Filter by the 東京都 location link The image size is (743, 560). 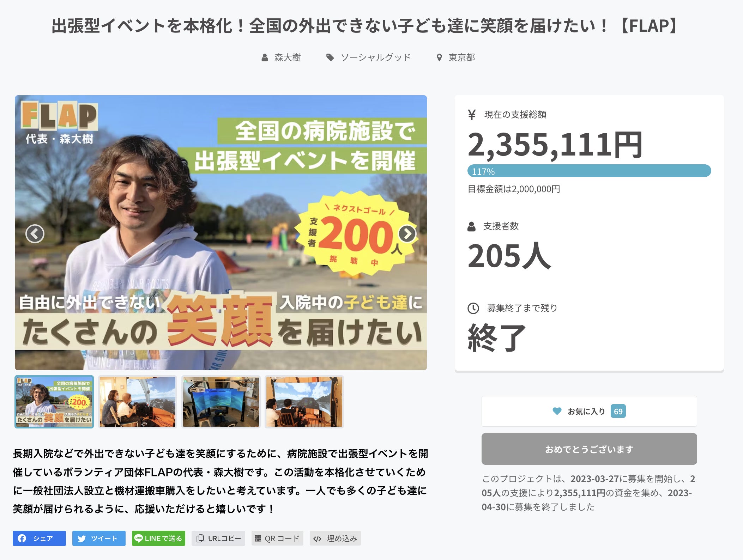tap(461, 57)
